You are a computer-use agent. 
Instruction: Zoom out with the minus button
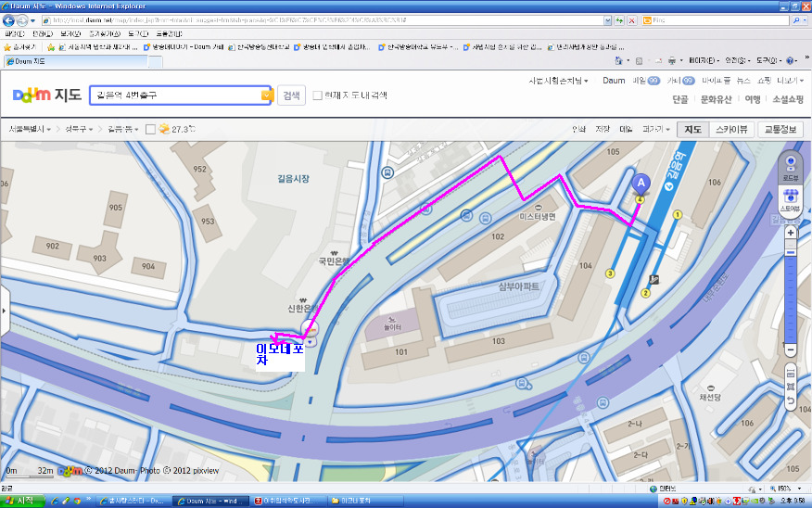coord(791,350)
